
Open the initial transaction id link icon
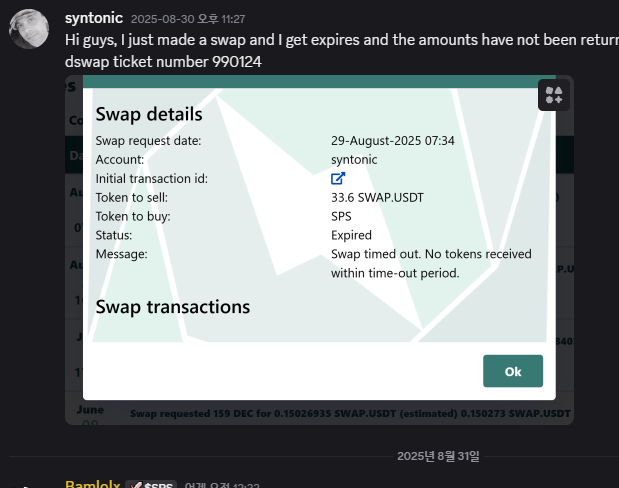(x=338, y=178)
